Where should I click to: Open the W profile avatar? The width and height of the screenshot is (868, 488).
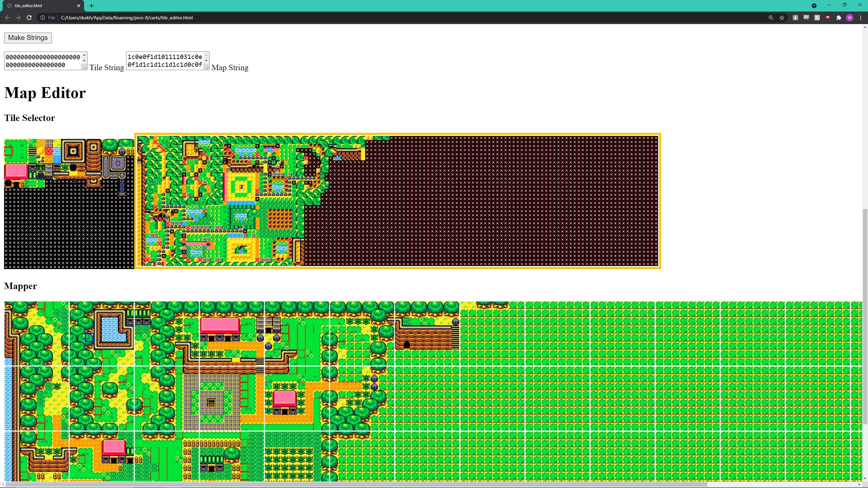pyautogui.click(x=849, y=18)
